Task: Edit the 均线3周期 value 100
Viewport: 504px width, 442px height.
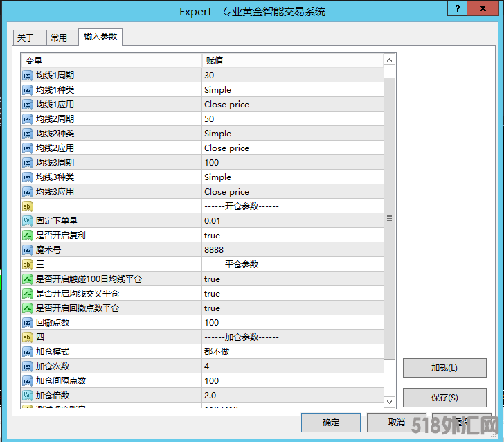Action: click(293, 162)
